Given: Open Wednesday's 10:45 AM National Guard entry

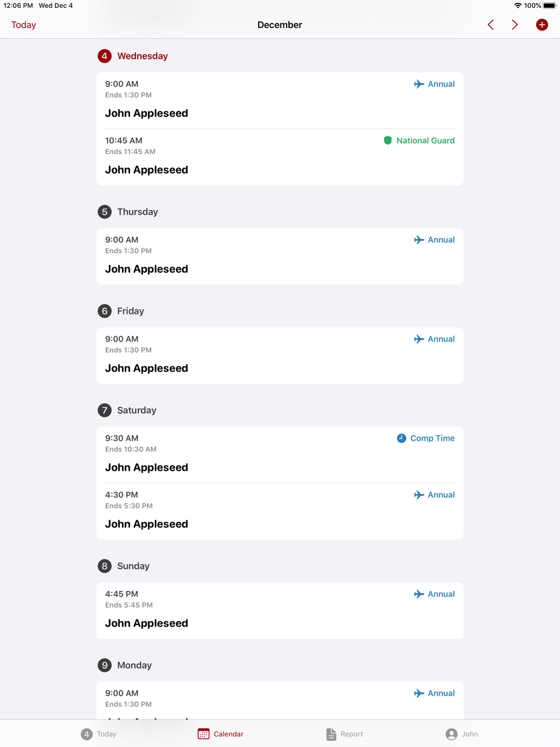Looking at the screenshot, I should 280,157.
